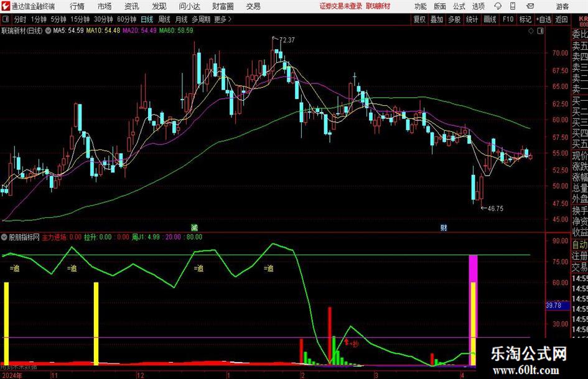
Task: Open the 选项 menu
Action: (478, 6)
